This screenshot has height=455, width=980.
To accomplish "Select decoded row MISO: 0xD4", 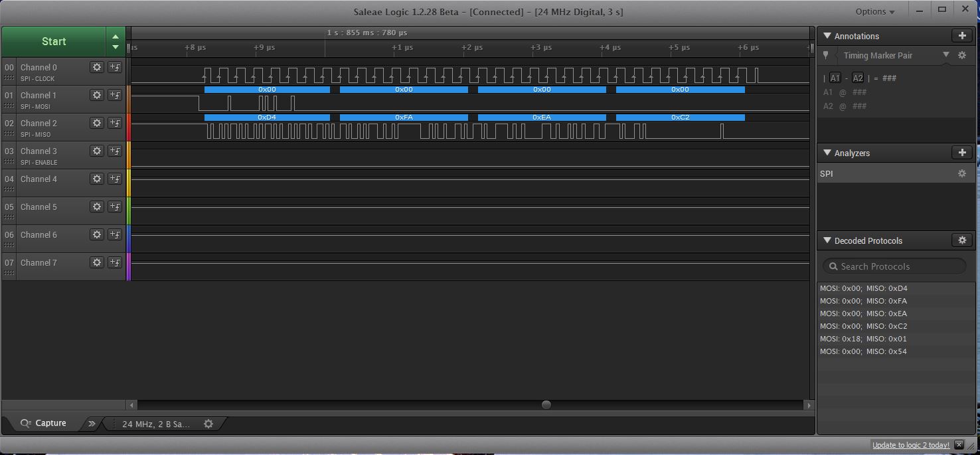I will [896, 288].
